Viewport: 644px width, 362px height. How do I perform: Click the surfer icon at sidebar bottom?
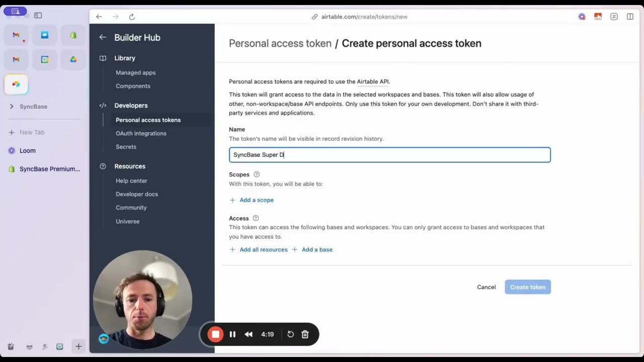45,346
